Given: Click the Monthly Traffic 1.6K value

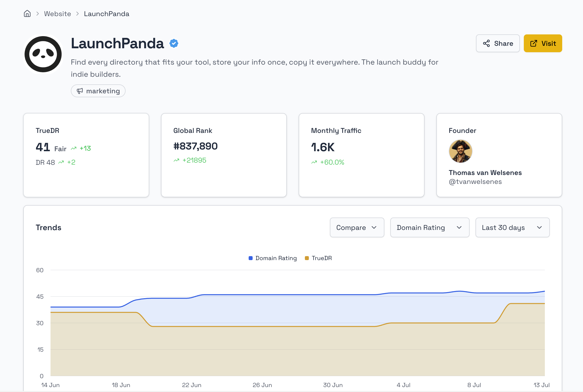Looking at the screenshot, I should coord(322,147).
